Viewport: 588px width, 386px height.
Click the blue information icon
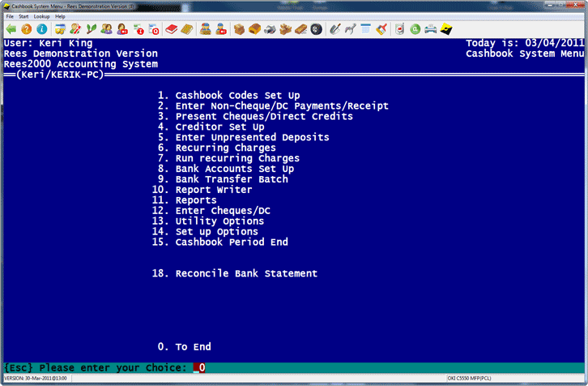tap(41, 29)
